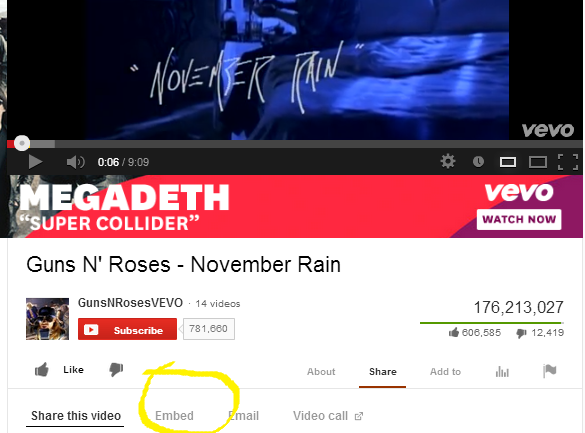Enter fullscreen mode

tap(568, 162)
